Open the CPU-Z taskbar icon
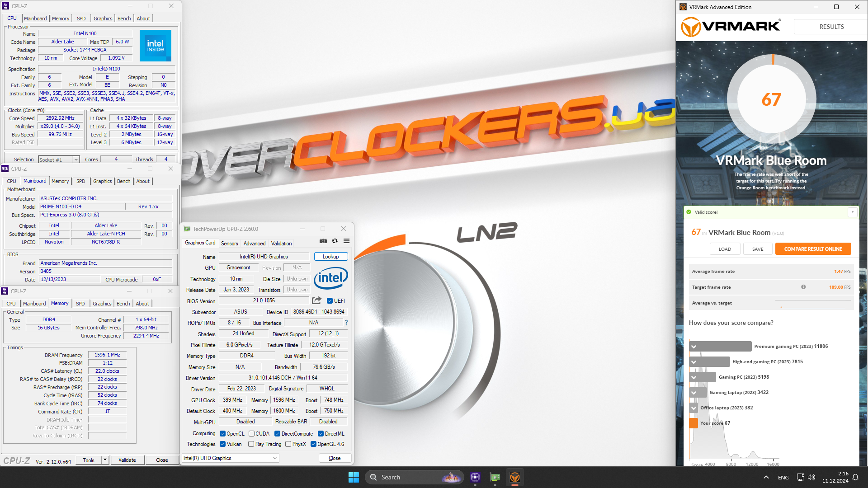Image resolution: width=868 pixels, height=488 pixels. (x=475, y=477)
